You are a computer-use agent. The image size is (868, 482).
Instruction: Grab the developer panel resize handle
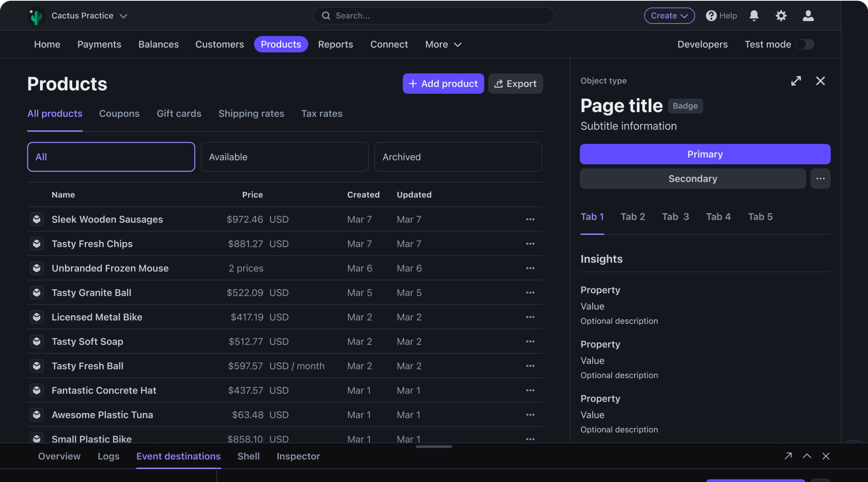click(x=434, y=446)
